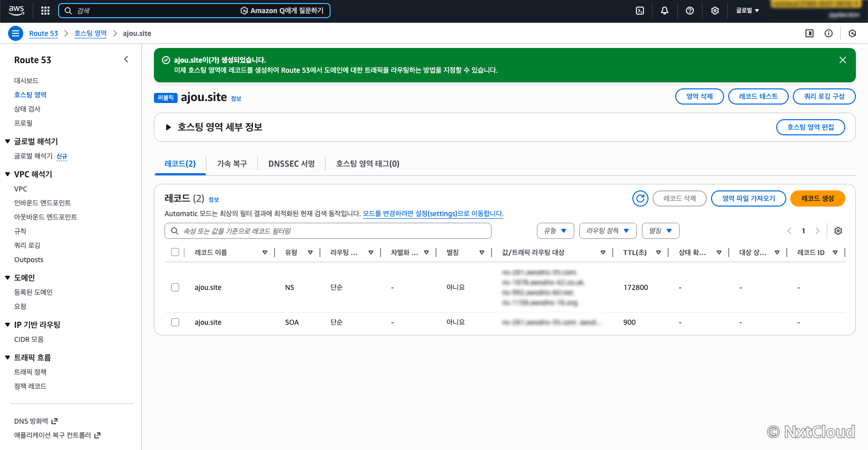Click the Delete zone button
Viewport: 868px width, 450px height.
point(699,96)
